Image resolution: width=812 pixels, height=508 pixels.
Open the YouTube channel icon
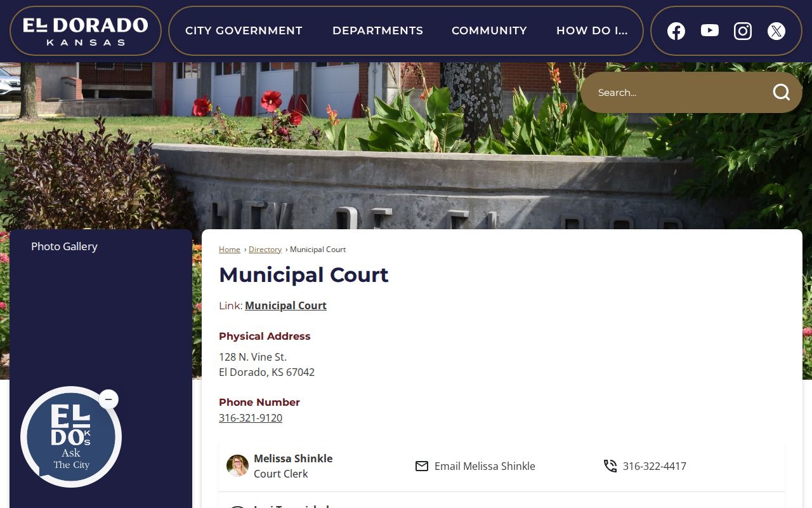(x=710, y=30)
